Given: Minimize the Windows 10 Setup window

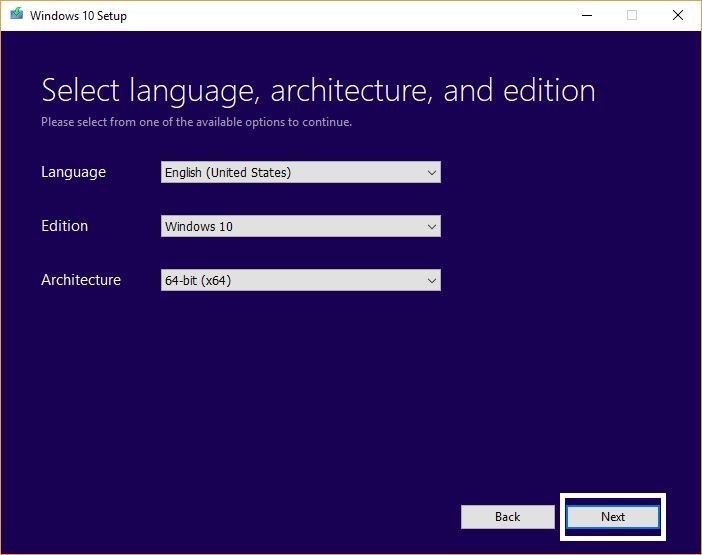Looking at the screenshot, I should click(587, 15).
